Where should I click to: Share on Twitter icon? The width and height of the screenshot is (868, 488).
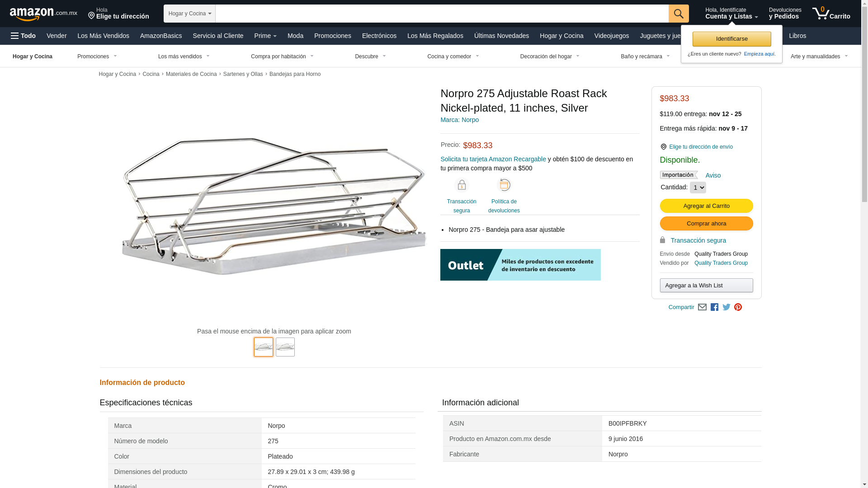[x=726, y=307]
